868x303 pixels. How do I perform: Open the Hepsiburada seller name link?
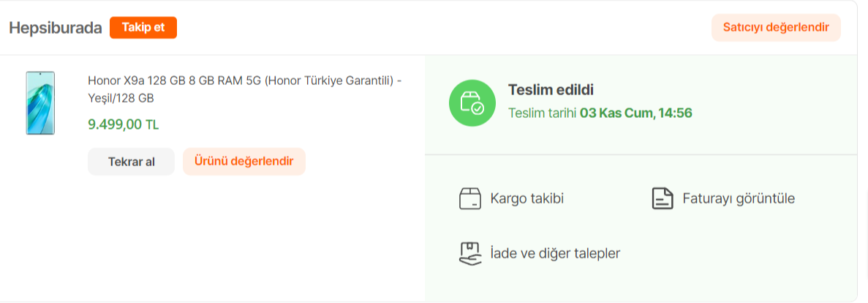pyautogui.click(x=55, y=28)
